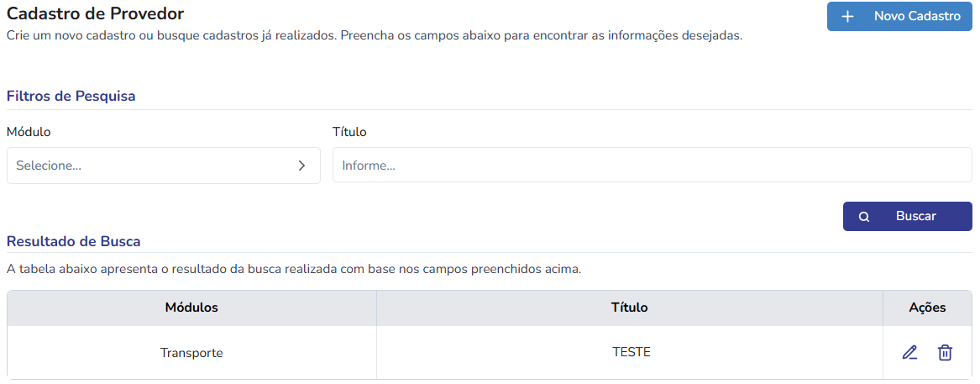This screenshot has width=980, height=384.
Task: Delete the TESTE record via trash icon
Action: click(945, 353)
